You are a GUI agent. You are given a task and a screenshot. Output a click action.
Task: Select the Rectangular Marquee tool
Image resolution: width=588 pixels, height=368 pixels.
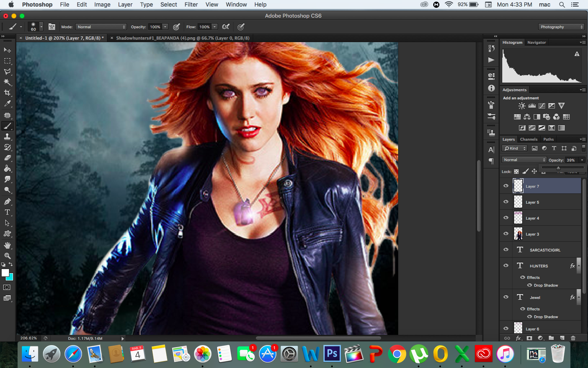click(x=7, y=61)
